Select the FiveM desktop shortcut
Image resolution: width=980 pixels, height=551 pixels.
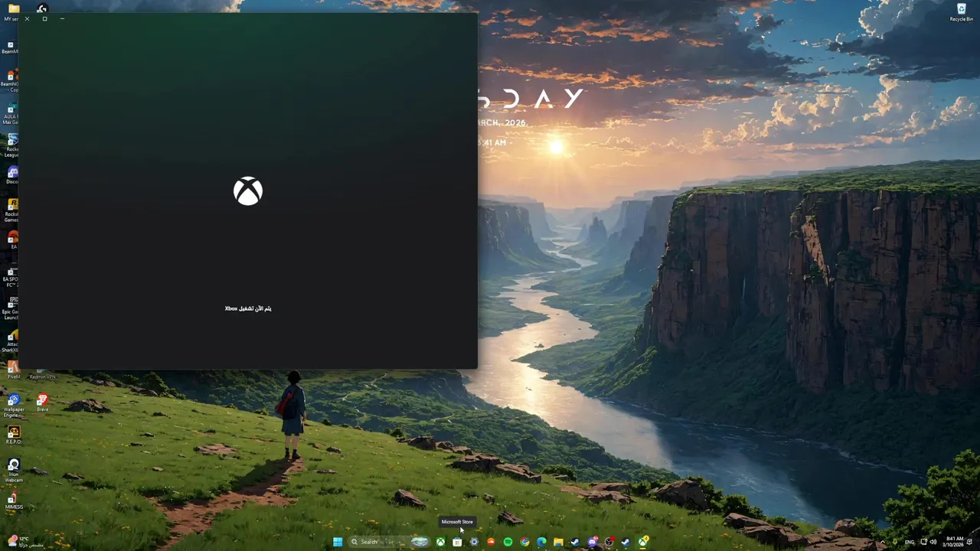tap(13, 370)
